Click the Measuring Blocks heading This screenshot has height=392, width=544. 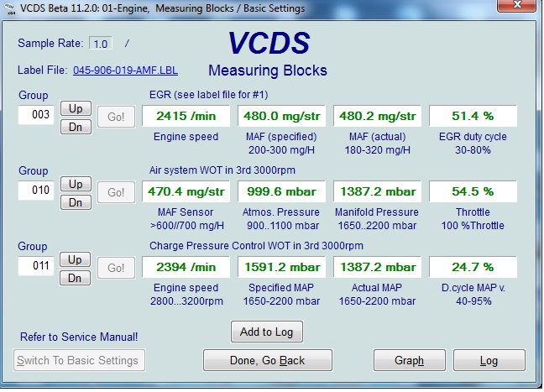tap(268, 71)
